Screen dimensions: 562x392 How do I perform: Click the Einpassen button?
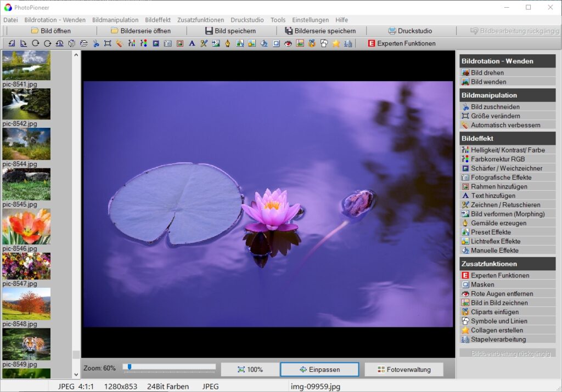click(319, 370)
